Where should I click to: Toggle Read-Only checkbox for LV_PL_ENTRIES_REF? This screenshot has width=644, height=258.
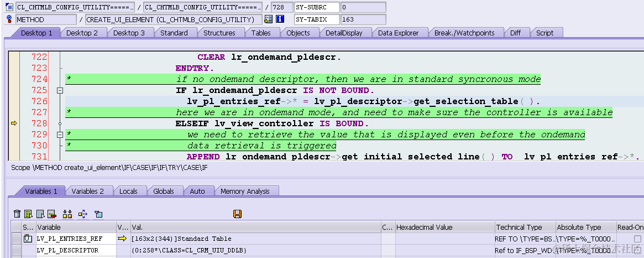[x=637, y=239]
